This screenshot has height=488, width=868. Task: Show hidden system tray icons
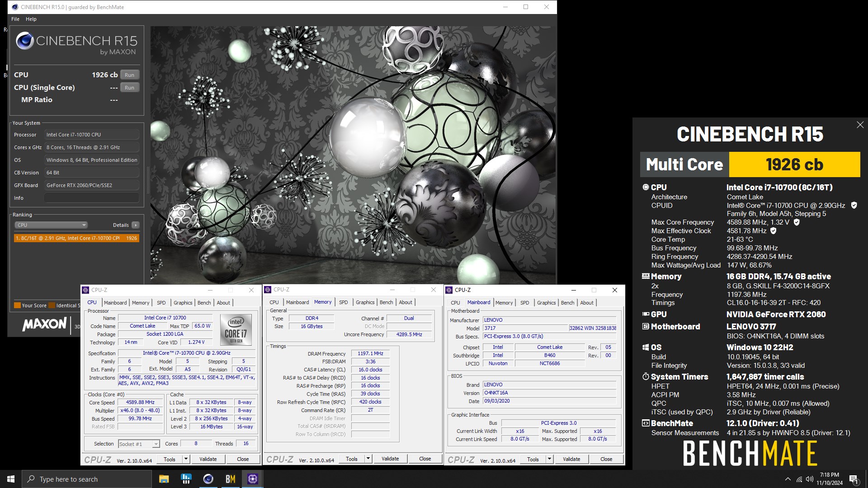coord(788,479)
